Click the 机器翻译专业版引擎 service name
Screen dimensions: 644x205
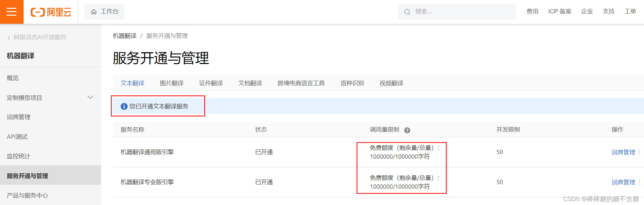click(x=147, y=182)
